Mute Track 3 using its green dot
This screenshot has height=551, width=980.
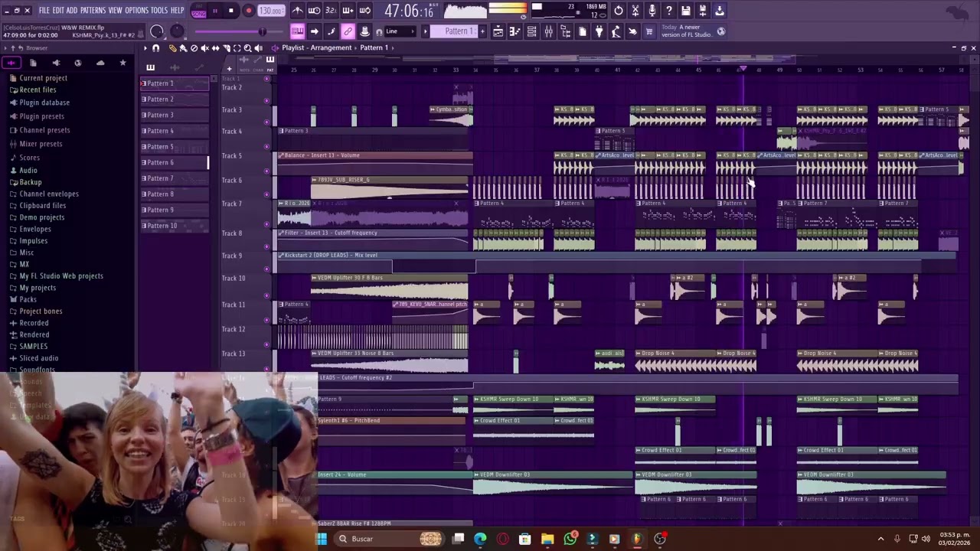(x=266, y=123)
